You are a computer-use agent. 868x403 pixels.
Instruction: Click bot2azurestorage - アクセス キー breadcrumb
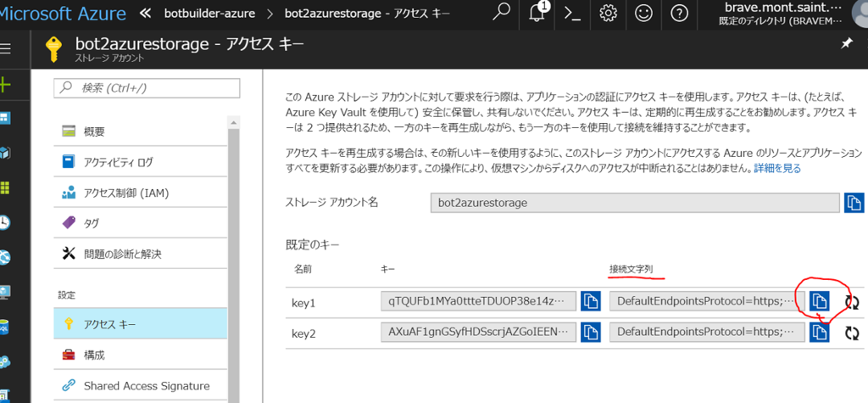367,14
